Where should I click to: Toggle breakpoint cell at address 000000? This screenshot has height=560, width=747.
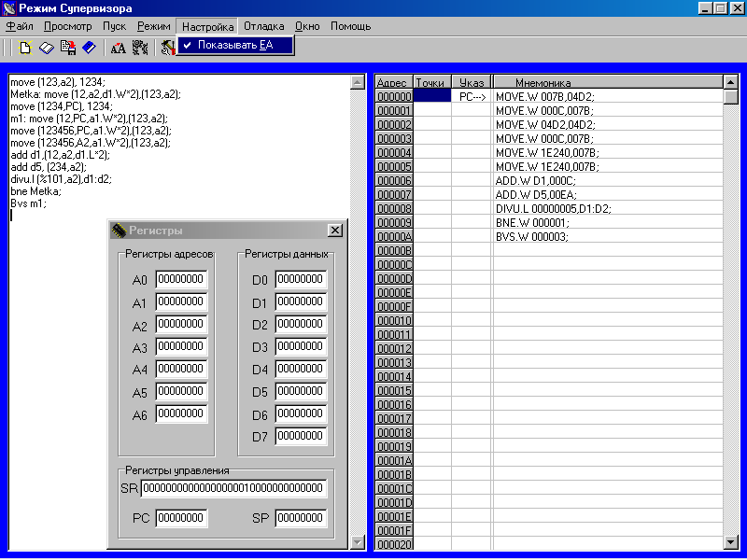[431, 96]
